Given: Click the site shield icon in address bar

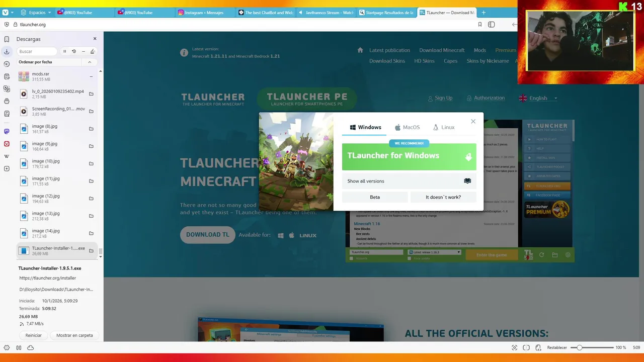Looking at the screenshot, I should (x=7, y=24).
